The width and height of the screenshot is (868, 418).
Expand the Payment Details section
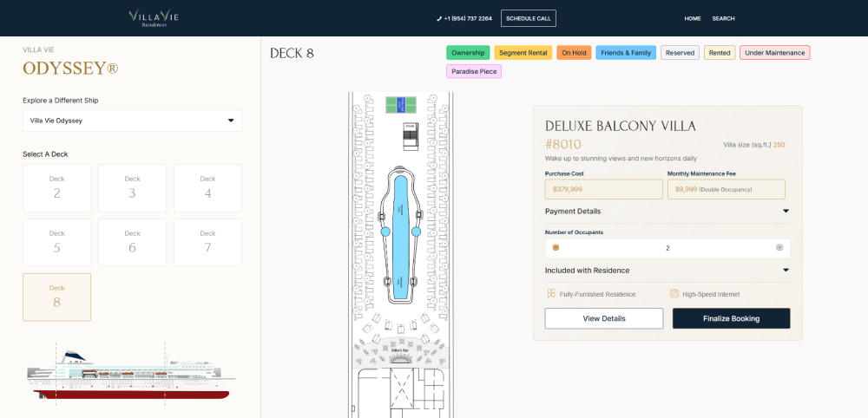point(667,212)
